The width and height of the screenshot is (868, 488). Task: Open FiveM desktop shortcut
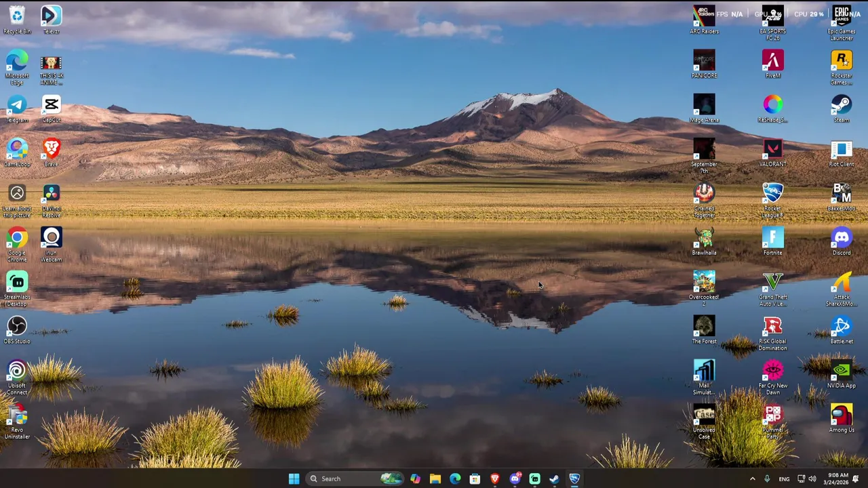click(772, 64)
